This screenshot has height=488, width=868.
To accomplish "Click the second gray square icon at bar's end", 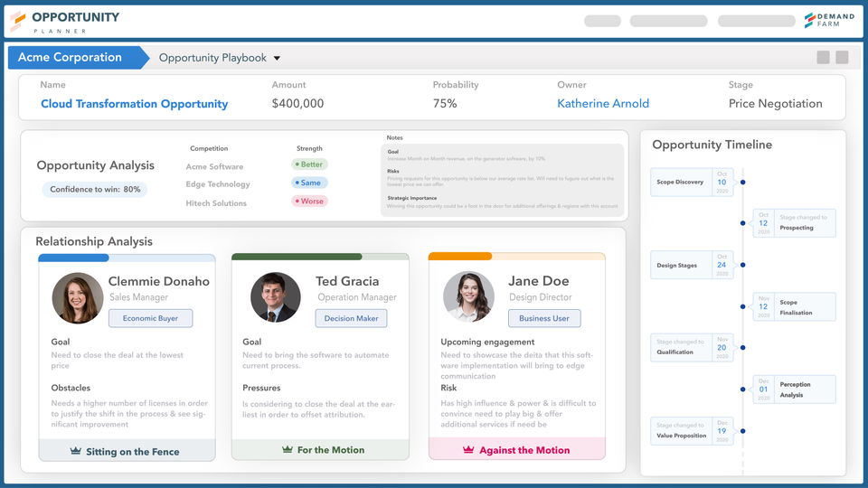I will tap(842, 57).
